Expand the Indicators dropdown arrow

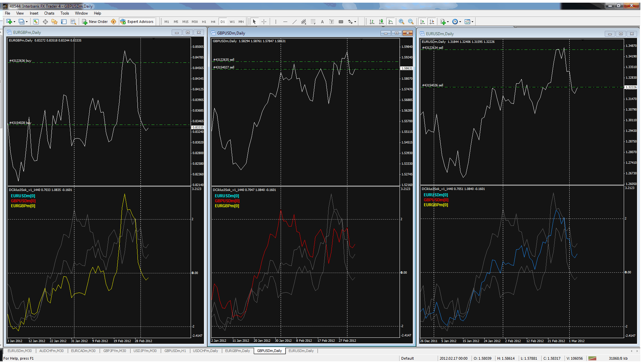pos(448,22)
